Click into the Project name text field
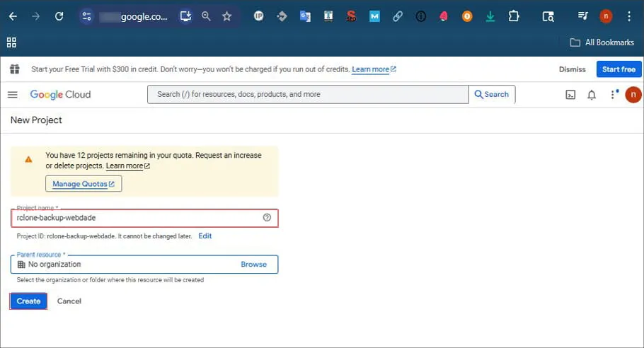 [x=134, y=218]
